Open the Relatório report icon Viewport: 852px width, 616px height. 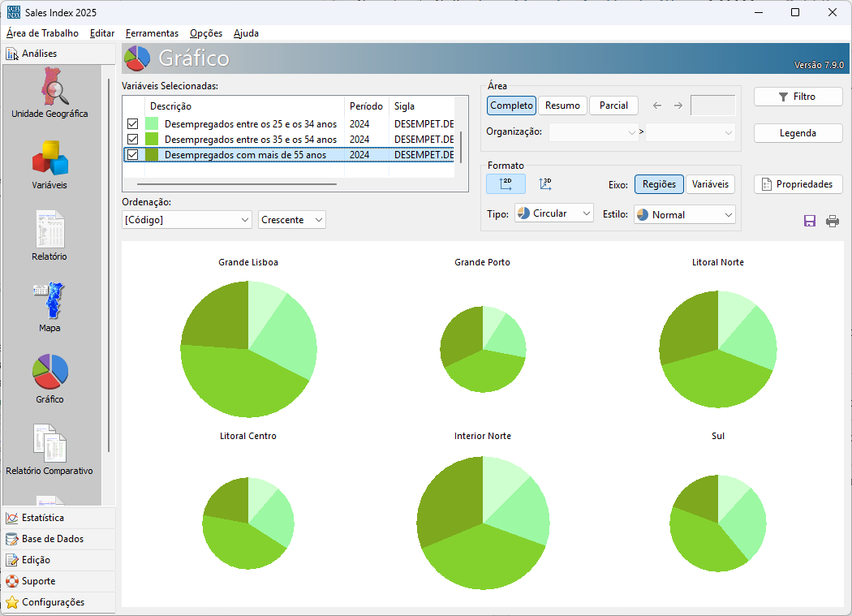pyautogui.click(x=49, y=230)
